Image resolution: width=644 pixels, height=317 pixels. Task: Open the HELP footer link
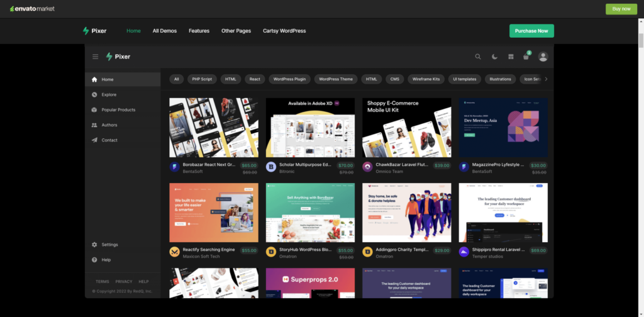pos(144,282)
